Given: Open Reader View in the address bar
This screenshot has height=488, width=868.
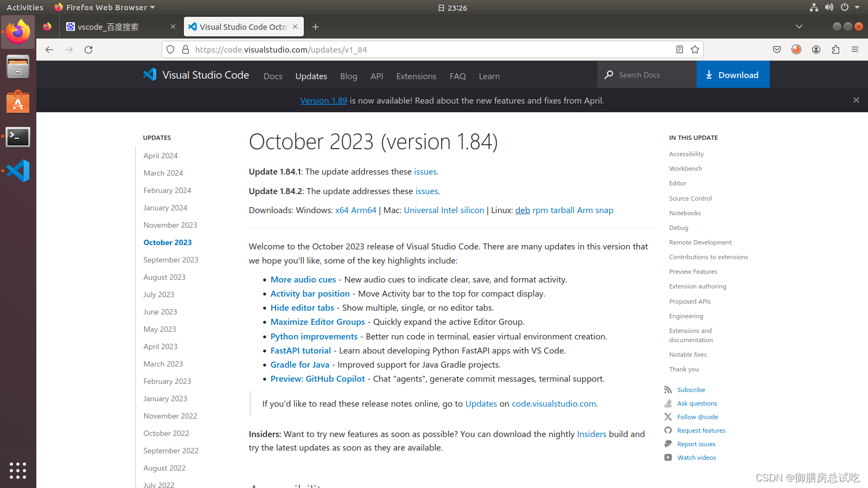Looking at the screenshot, I should [679, 49].
